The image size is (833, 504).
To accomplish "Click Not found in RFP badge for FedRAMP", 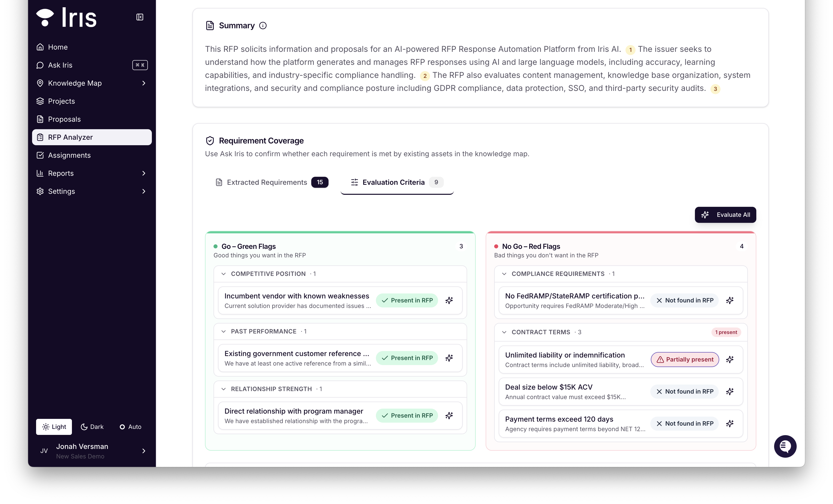I will [685, 300].
